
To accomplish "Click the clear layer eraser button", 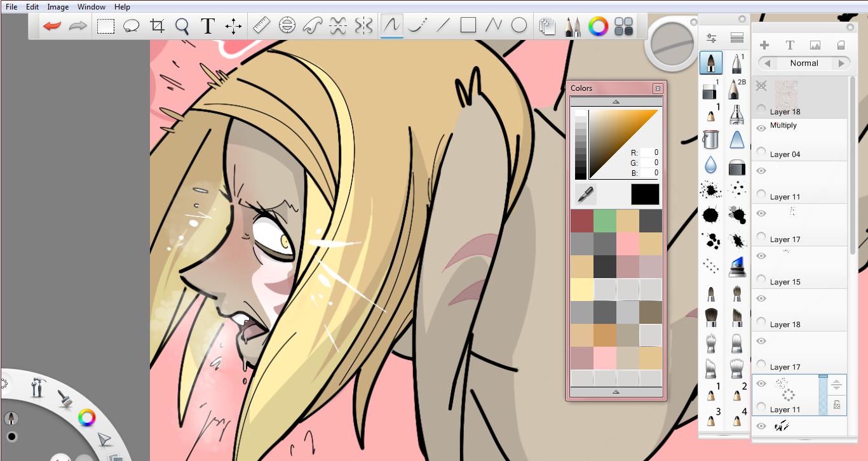I will (x=841, y=45).
